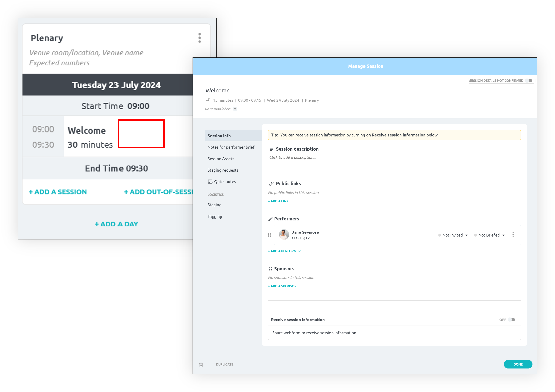Click DUPLICATE to copy the session
The height and width of the screenshot is (392, 555).
pyautogui.click(x=224, y=364)
